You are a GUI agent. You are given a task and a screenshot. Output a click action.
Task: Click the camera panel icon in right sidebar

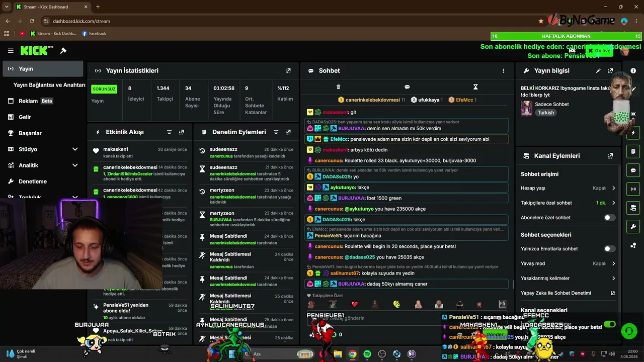(633, 208)
